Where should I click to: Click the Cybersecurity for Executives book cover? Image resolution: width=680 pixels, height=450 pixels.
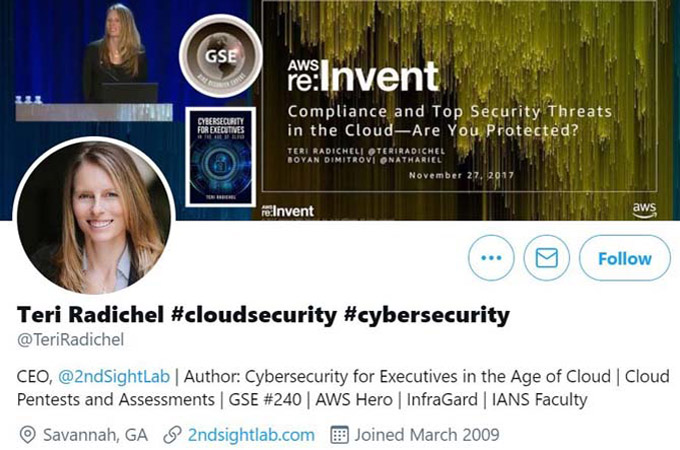(x=220, y=157)
